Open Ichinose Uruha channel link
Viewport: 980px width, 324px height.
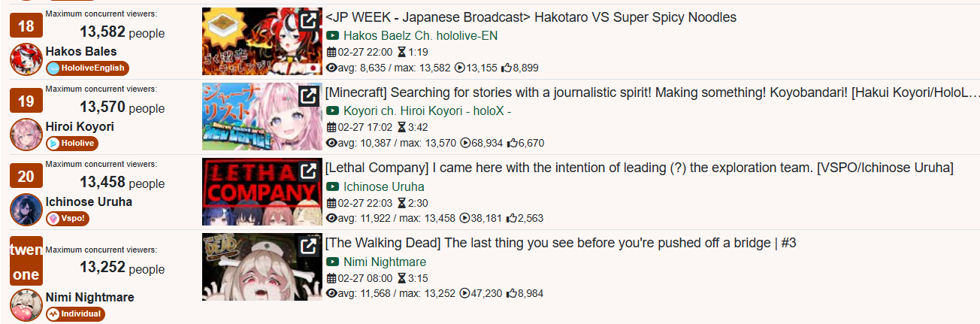(x=383, y=186)
